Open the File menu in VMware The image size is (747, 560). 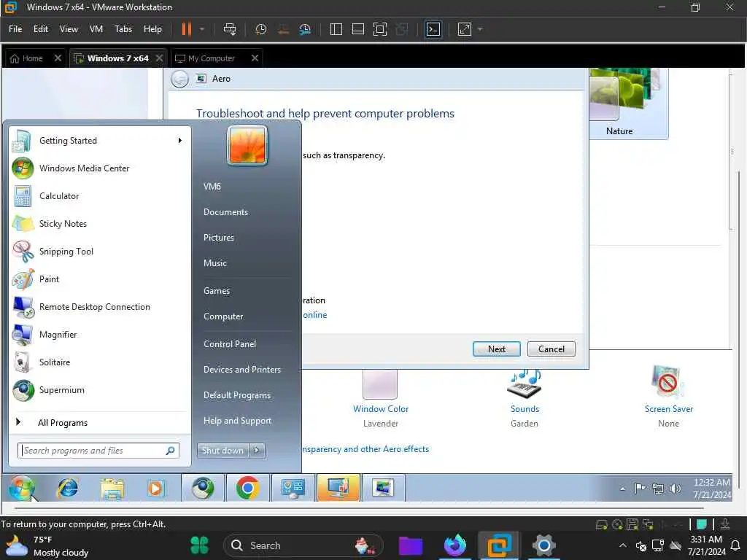pos(15,29)
